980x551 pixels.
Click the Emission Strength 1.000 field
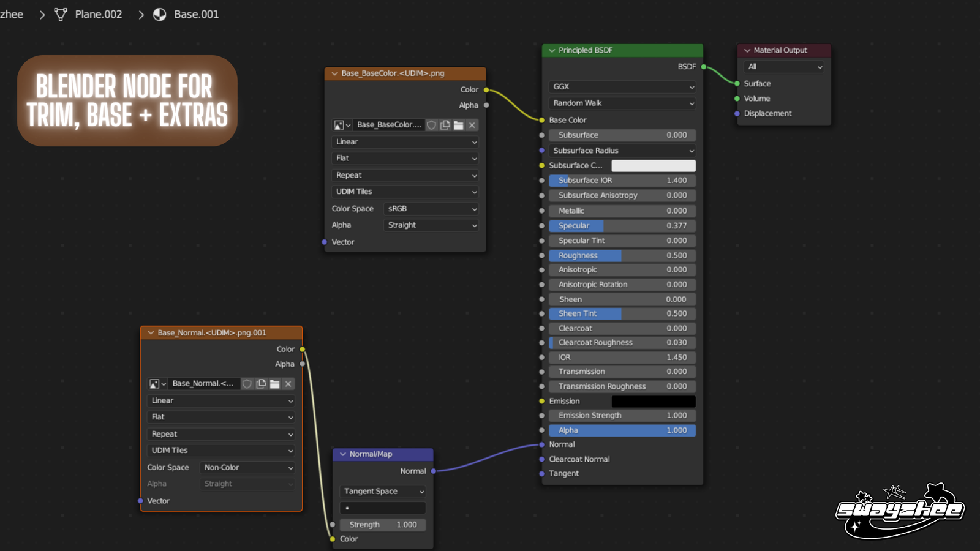tap(622, 416)
